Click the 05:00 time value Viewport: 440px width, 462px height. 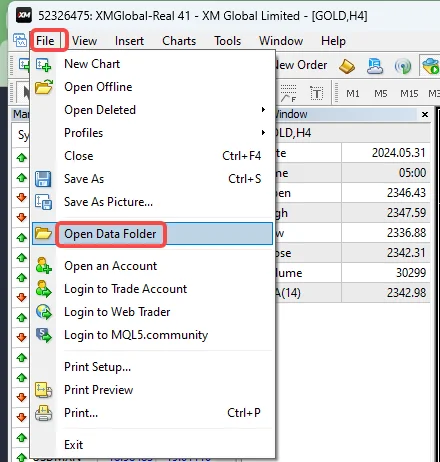(x=412, y=173)
